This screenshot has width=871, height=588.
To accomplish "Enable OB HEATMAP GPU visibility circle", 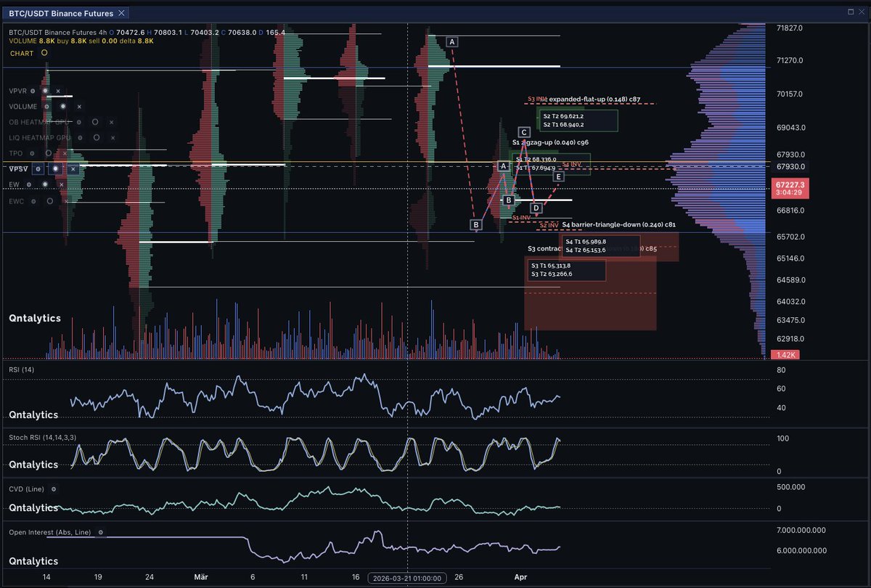I will (x=95, y=122).
